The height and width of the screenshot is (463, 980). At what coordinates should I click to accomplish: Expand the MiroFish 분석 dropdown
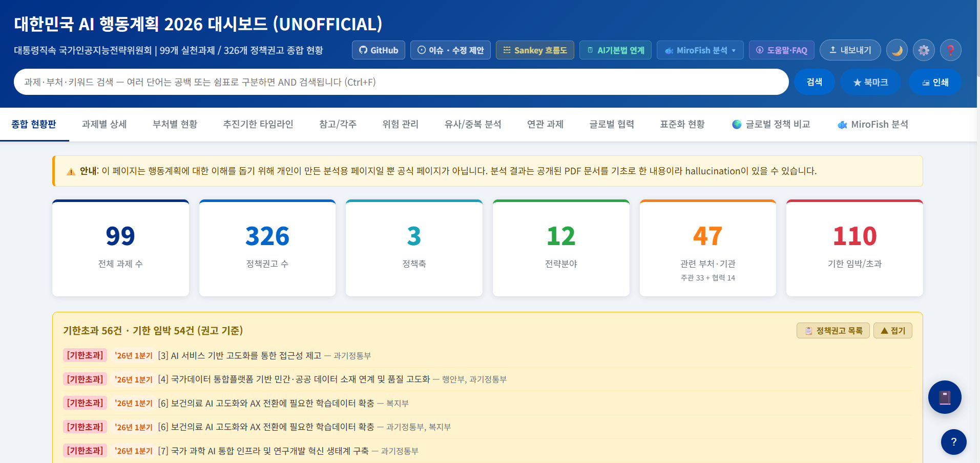coord(700,50)
